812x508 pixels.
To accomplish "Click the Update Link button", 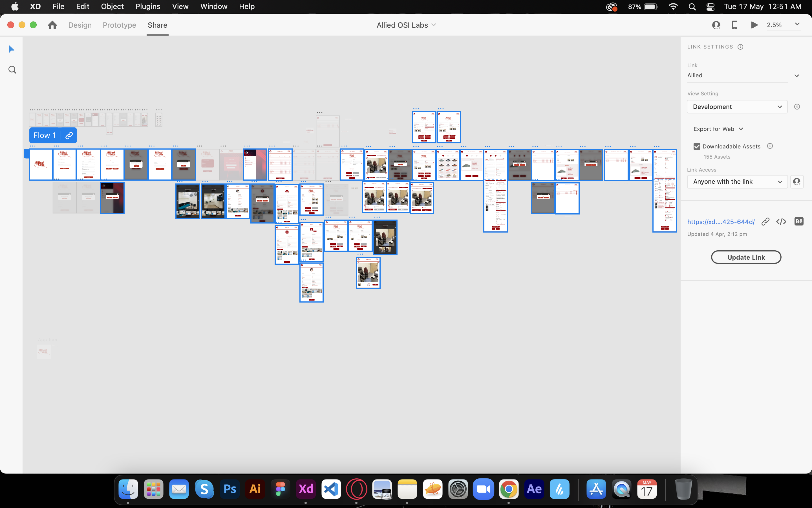I will pos(746,257).
